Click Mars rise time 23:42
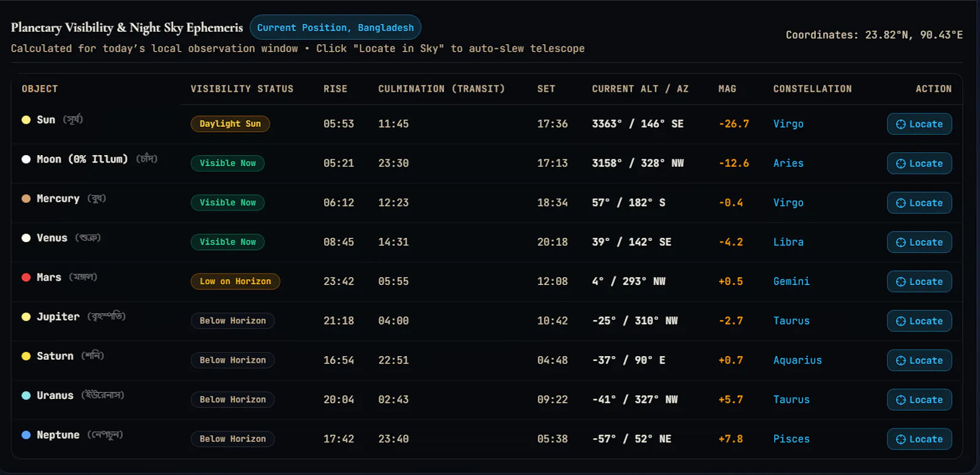The image size is (980, 475). [339, 281]
